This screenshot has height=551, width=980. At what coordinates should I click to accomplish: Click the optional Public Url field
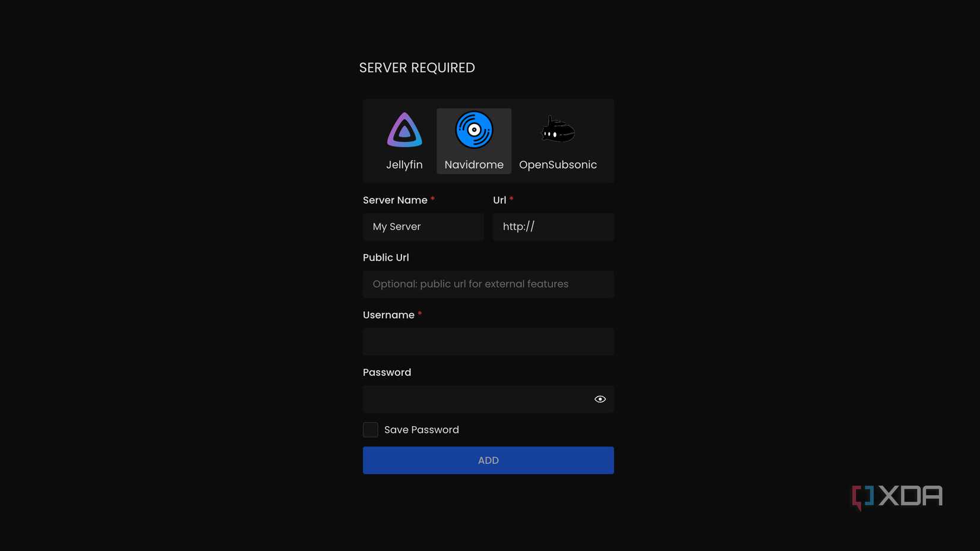click(488, 284)
